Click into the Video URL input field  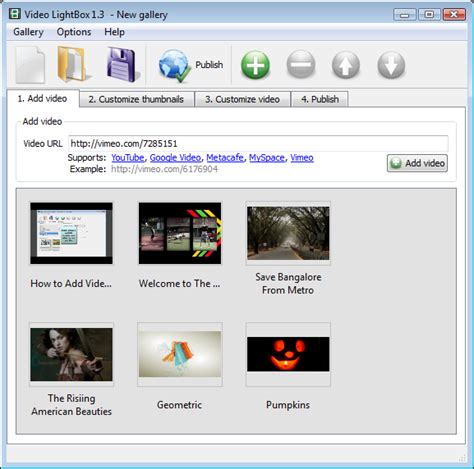pos(258,144)
